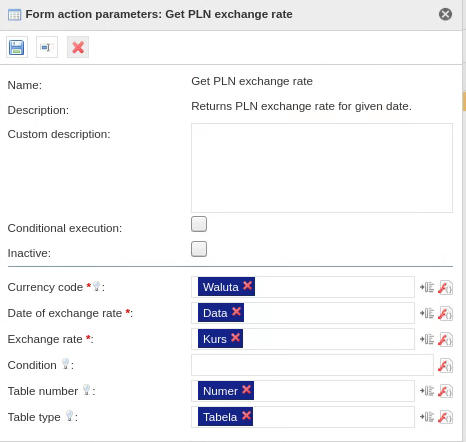
Task: Show help bulb for Currency code
Action: click(x=96, y=286)
